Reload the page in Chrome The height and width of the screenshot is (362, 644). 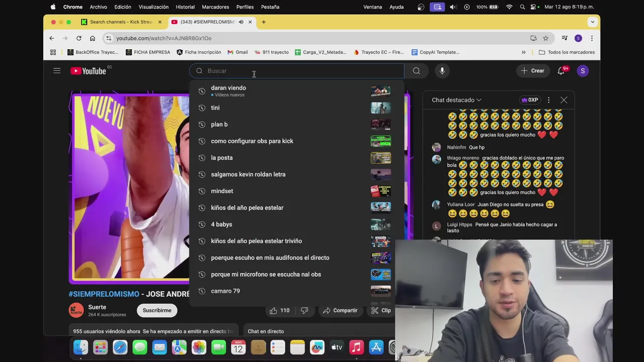coord(79,38)
